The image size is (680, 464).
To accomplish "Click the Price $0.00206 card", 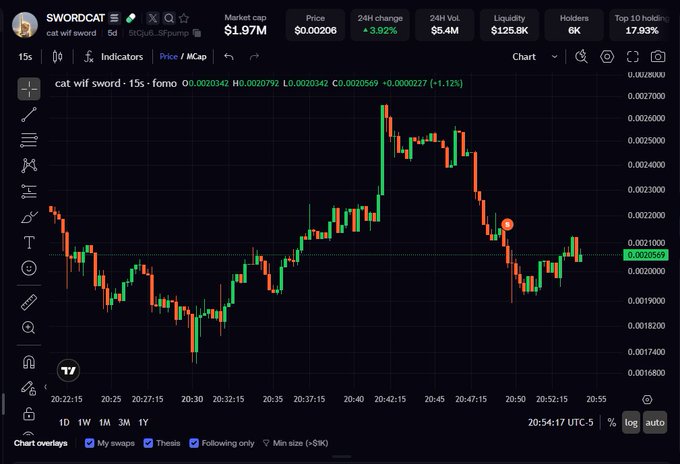I will [x=315, y=25].
